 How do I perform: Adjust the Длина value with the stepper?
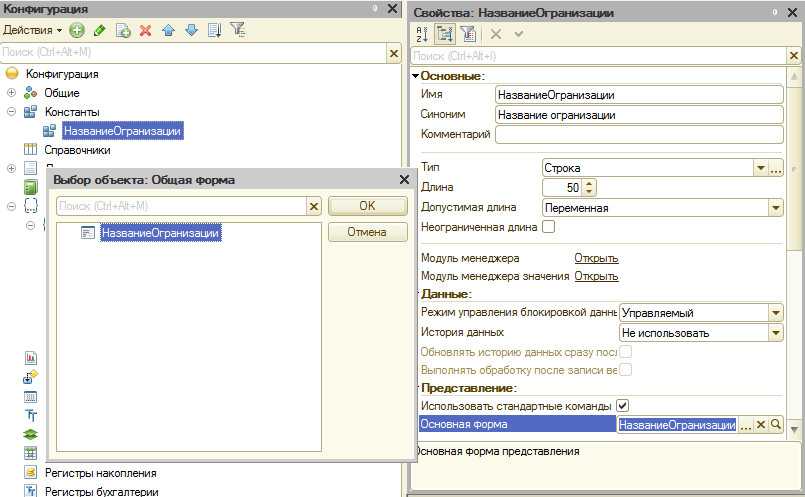point(589,187)
